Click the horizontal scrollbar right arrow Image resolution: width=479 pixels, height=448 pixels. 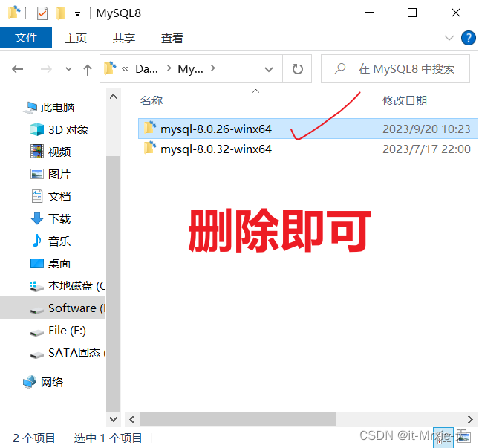(x=470, y=419)
